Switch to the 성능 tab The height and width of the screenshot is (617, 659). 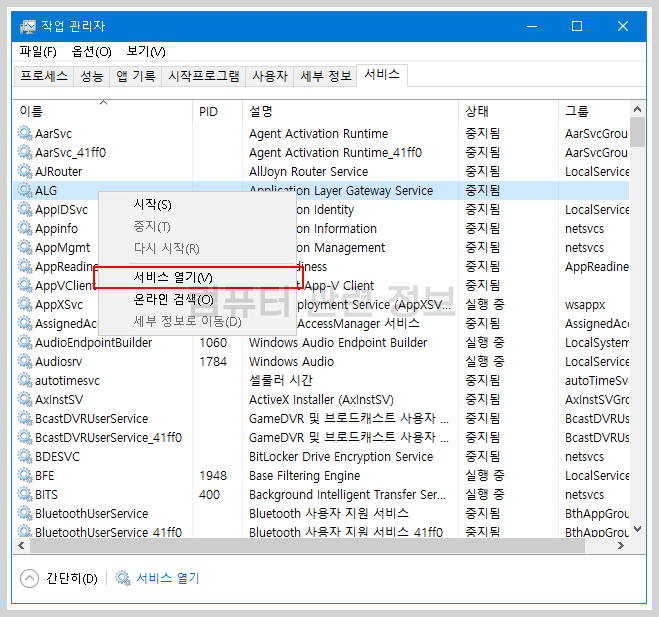pyautogui.click(x=92, y=76)
